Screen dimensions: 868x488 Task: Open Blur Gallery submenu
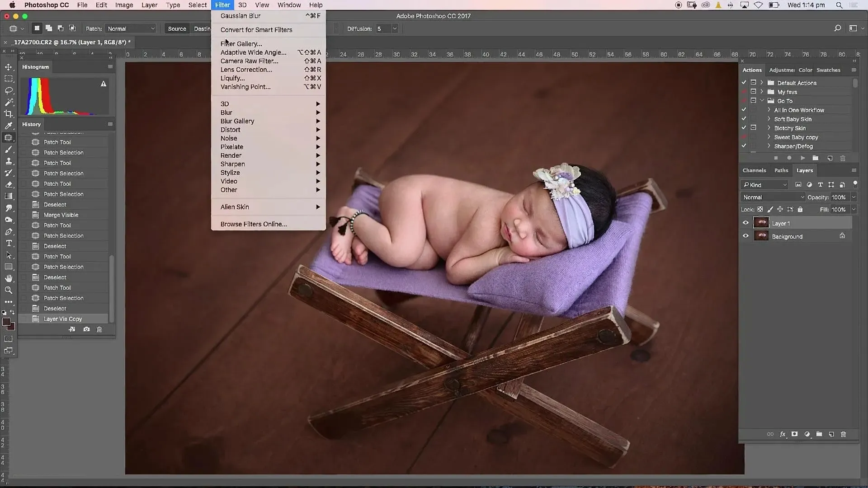269,121
